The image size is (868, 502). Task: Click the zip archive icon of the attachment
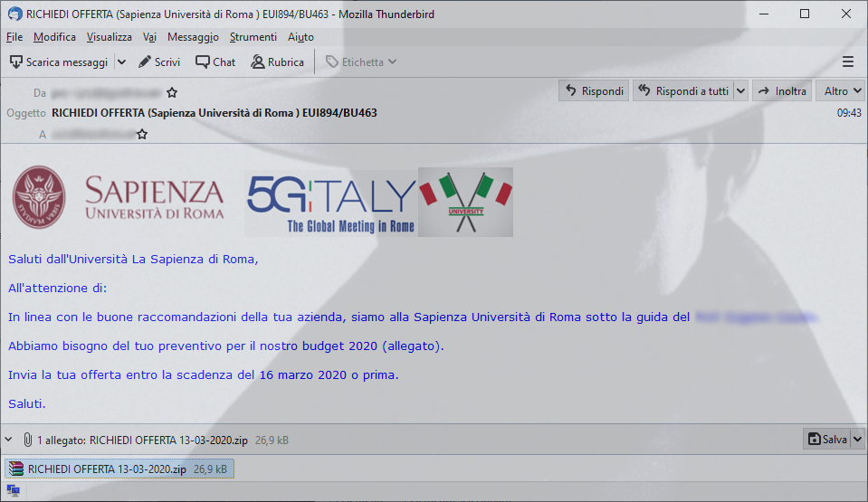click(16, 469)
